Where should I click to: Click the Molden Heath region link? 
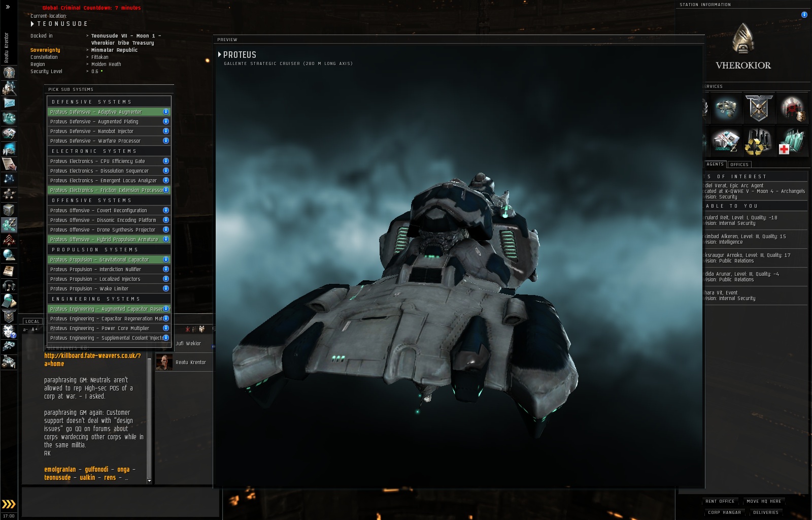[106, 64]
